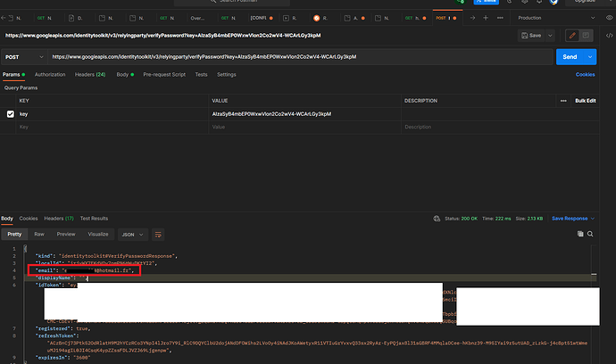Click the Bulk Edit button
This screenshot has width=616, height=364.
tap(586, 101)
